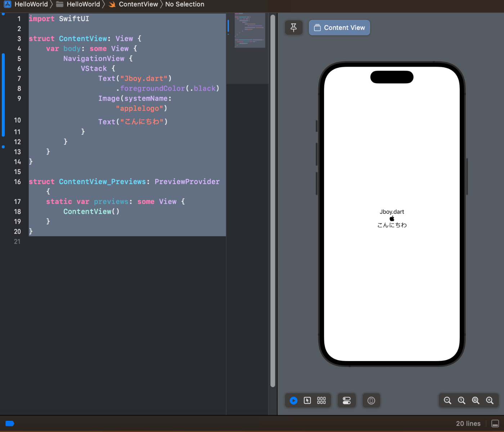Click the editor minimap thumbnail
This screenshot has height=432, width=504.
click(x=250, y=30)
